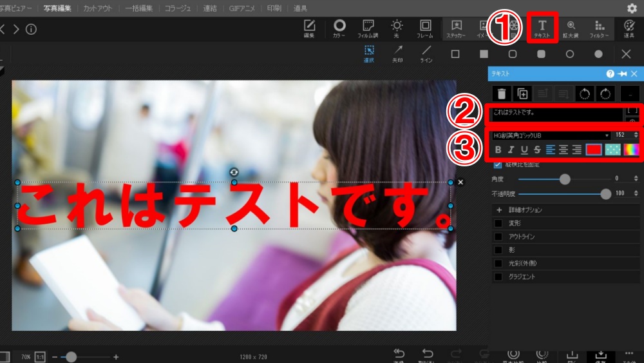Click the rainbow gradient swatch
The image size is (644, 363).
point(631,150)
